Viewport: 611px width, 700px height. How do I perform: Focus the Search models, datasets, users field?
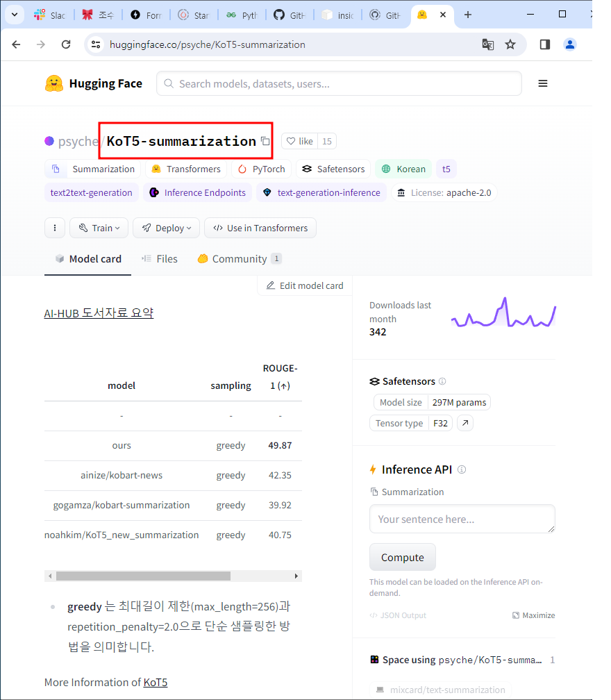pos(339,83)
